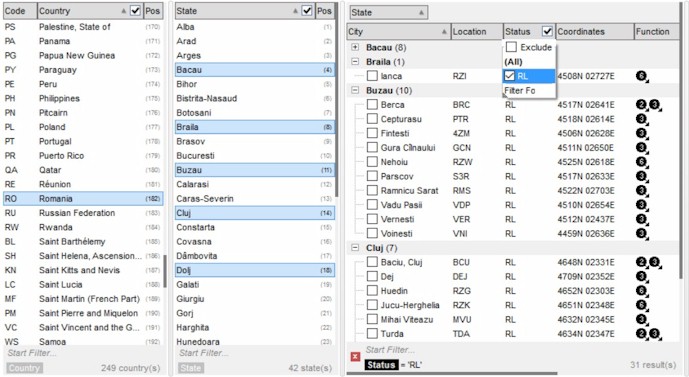Select Romania in the country list
The height and width of the screenshot is (377, 689).
(83, 199)
